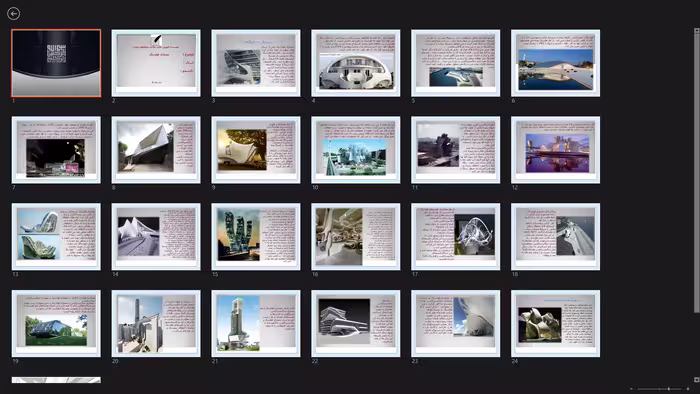Image resolution: width=700 pixels, height=394 pixels.
Task: Select slide 7 night scene thumbnail
Action: [56, 150]
